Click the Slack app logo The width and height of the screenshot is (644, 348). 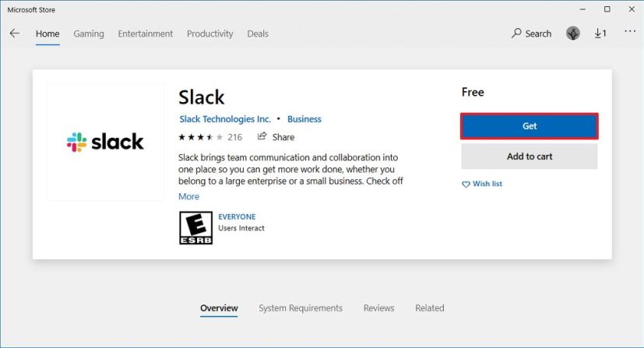(x=106, y=142)
